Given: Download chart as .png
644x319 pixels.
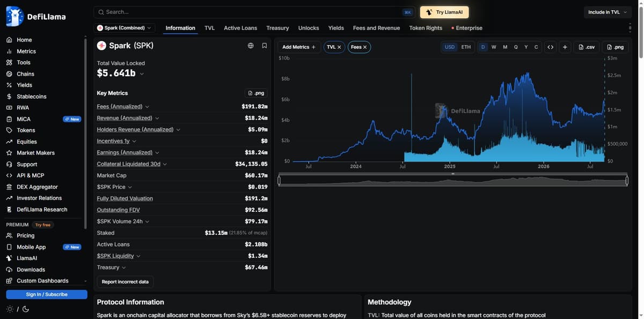Looking at the screenshot, I should click(x=615, y=47).
